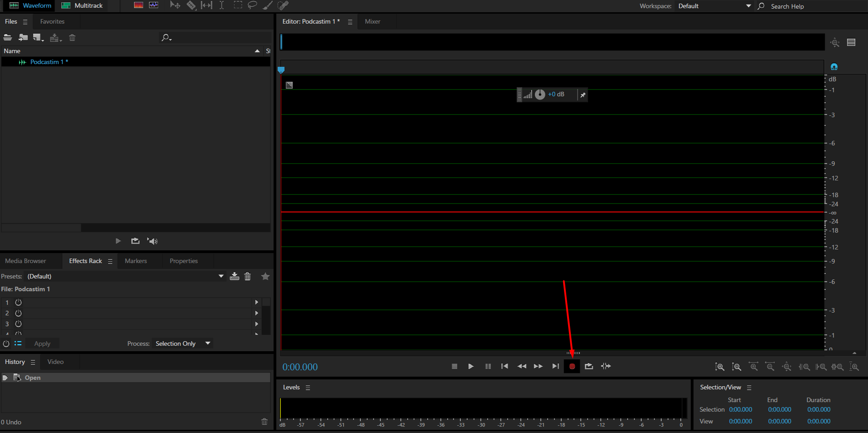Select the Slip tool
Screen dimensions: 868x433
pyautogui.click(x=206, y=5)
